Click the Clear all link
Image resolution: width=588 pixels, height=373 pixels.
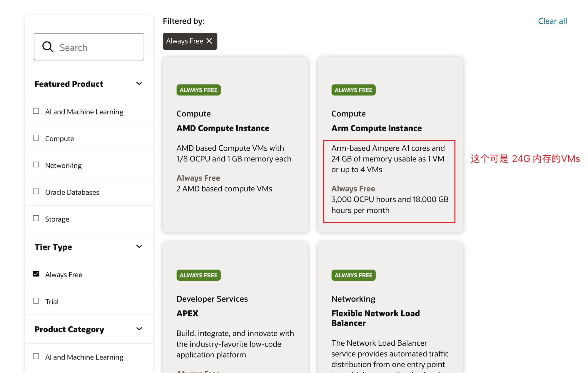[x=552, y=21]
